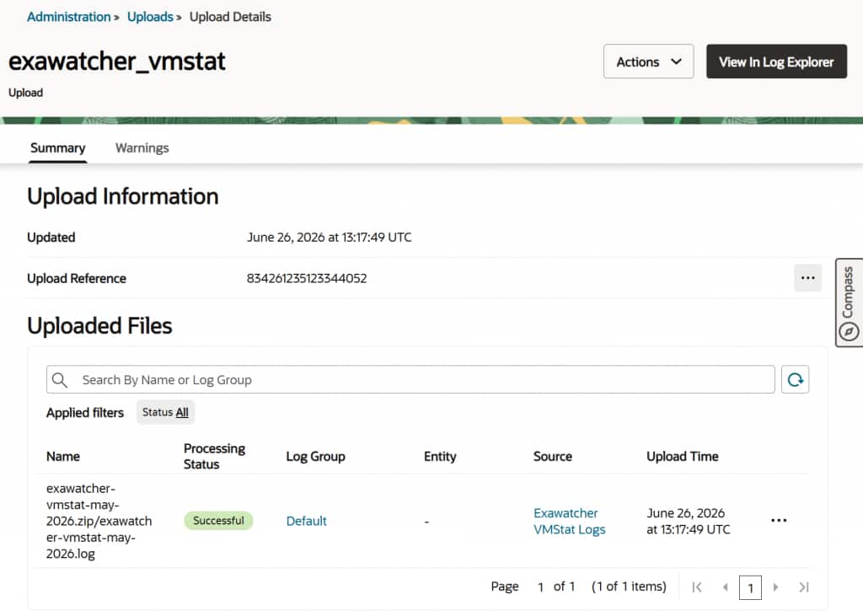The image size is (863, 616).
Task: Go to Administration breadcrumb link
Action: [x=69, y=17]
